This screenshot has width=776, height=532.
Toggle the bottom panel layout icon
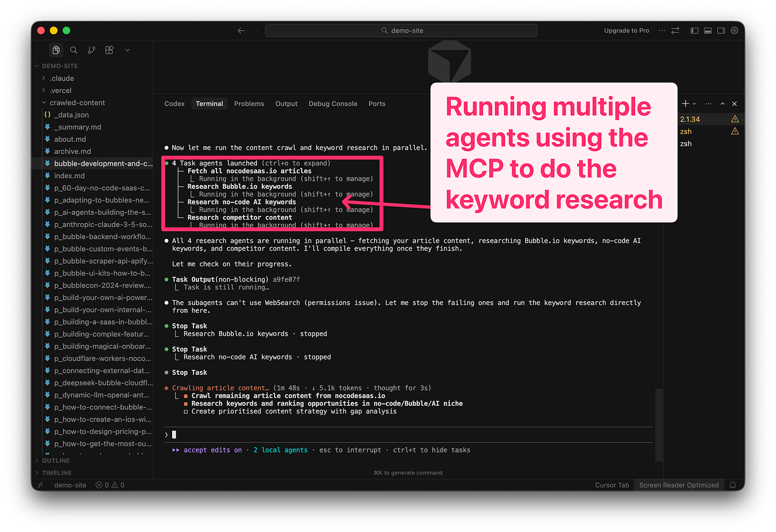[708, 31]
